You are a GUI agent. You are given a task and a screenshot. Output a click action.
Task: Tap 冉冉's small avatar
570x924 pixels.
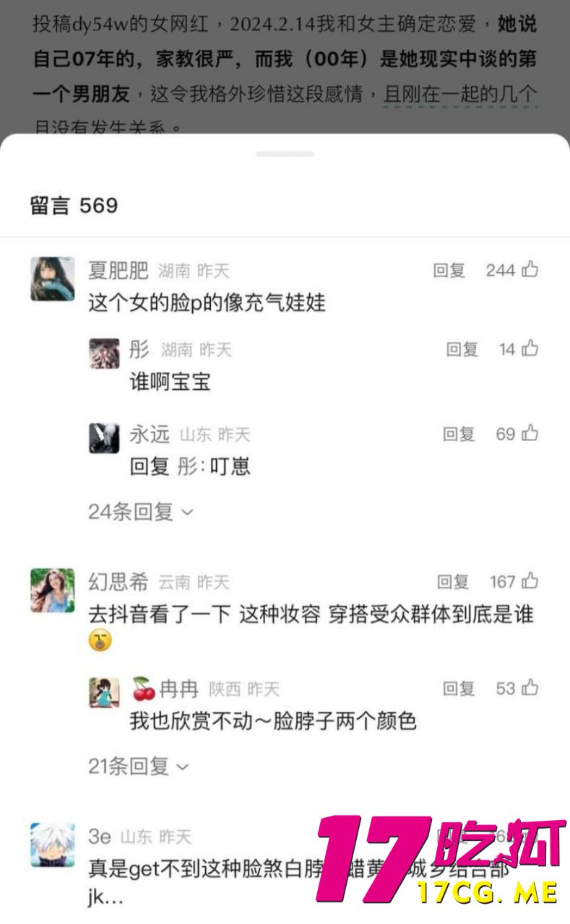click(x=104, y=692)
